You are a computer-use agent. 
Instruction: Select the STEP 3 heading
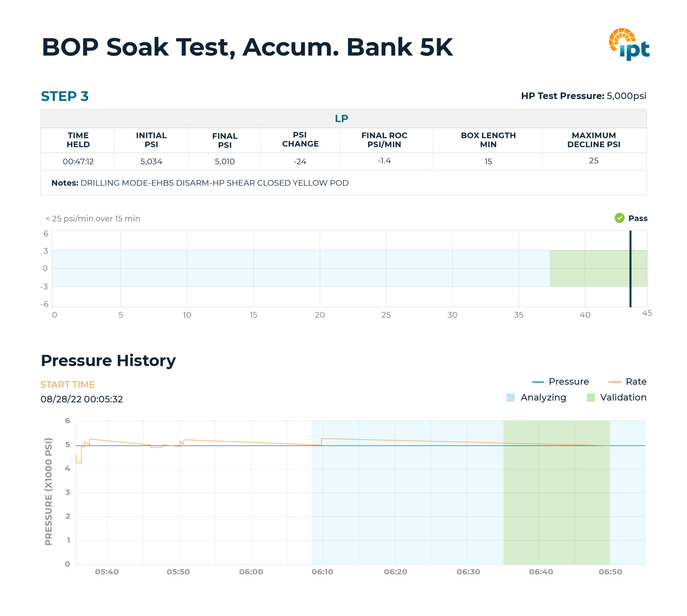pyautogui.click(x=65, y=97)
